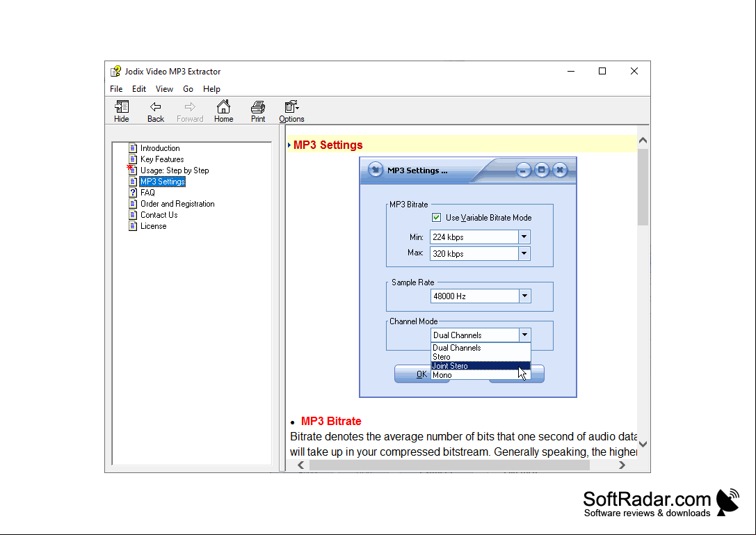Click the horizontal scrollbar thumb
Viewport: 756px width, 535px height.
coord(449,465)
